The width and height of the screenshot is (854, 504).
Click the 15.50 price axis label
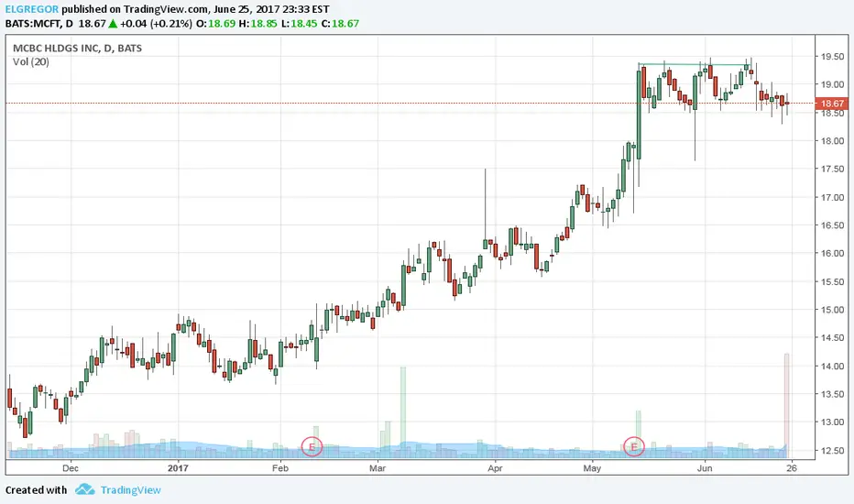832,281
